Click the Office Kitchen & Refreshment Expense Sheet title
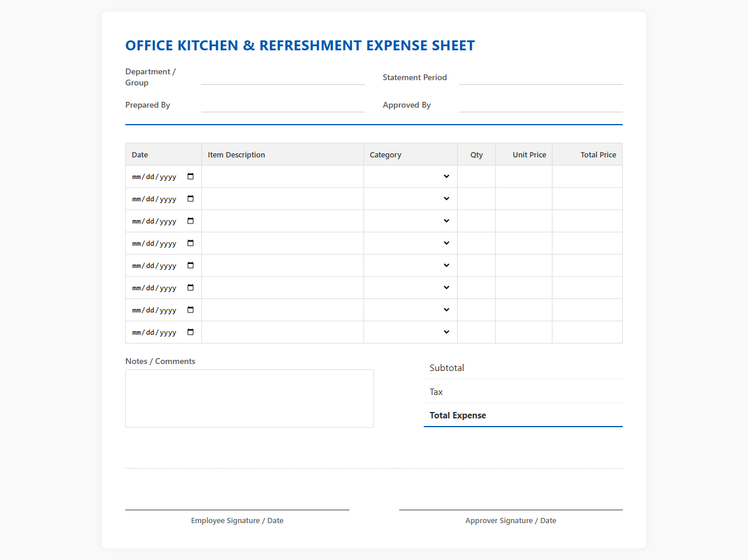Screen dimensions: 748x560 click(x=300, y=46)
